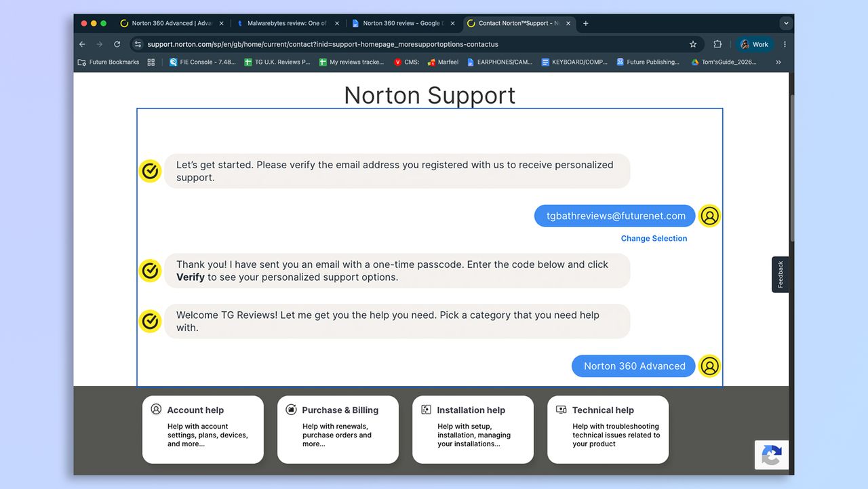
Task: Show more bookmarks with the double chevron
Action: coord(778,62)
